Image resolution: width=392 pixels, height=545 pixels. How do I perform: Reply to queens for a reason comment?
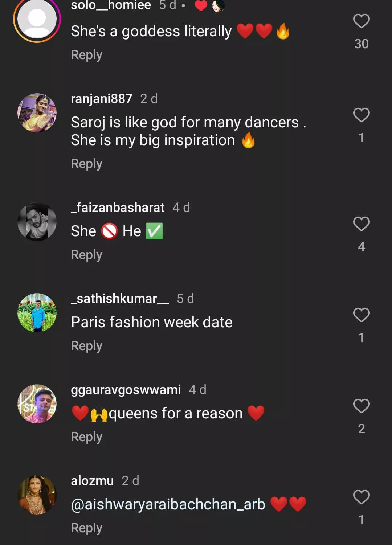[x=86, y=437]
